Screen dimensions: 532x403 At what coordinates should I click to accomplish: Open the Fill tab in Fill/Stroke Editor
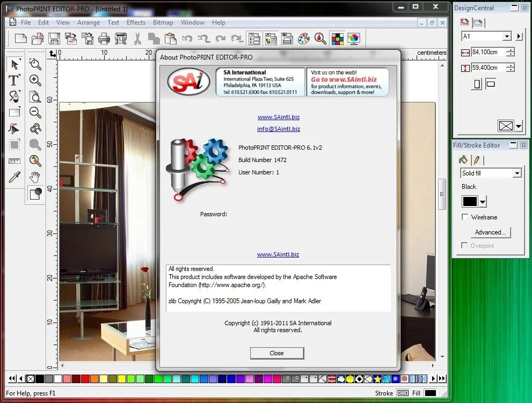coord(463,160)
